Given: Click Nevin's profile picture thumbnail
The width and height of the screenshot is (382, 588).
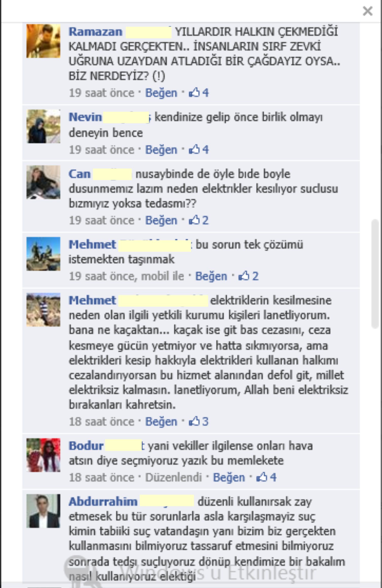Looking at the screenshot, I should click(44, 126).
